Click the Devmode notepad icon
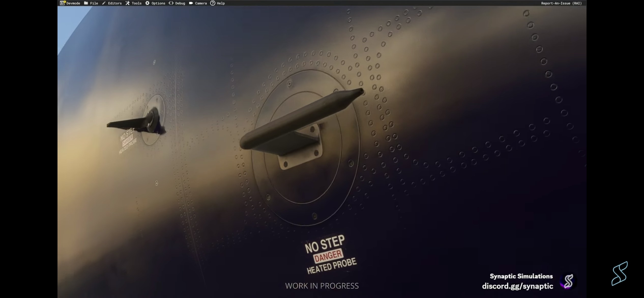 pos(62,3)
